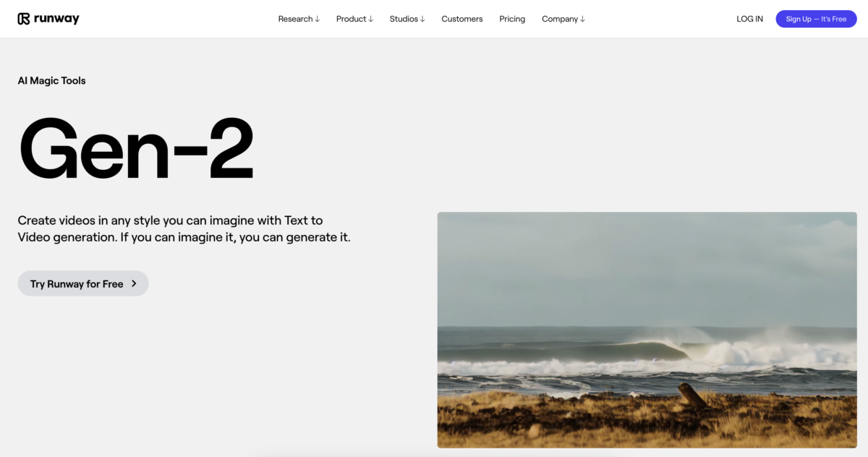868x457 pixels.
Task: Expand the Company dropdown
Action: pos(563,19)
